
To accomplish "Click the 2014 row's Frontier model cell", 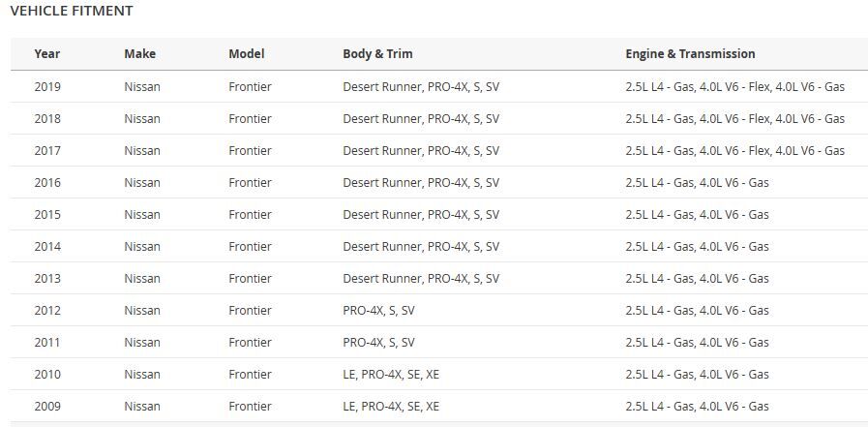I will (250, 246).
